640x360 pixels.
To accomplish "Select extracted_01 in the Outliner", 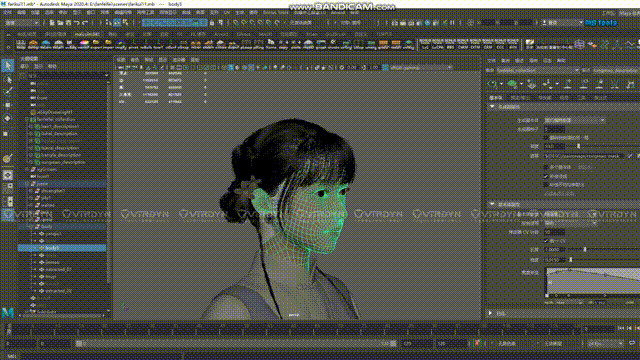I will 59,269.
